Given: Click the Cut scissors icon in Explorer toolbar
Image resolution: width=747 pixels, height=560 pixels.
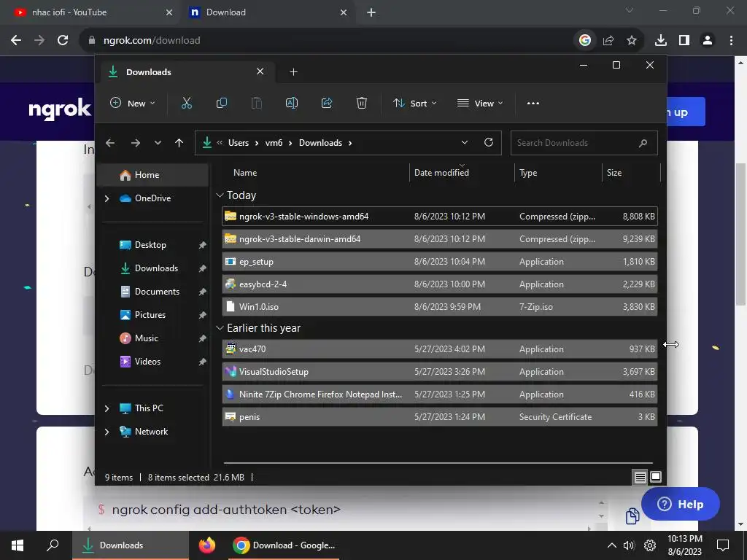Looking at the screenshot, I should (x=186, y=104).
